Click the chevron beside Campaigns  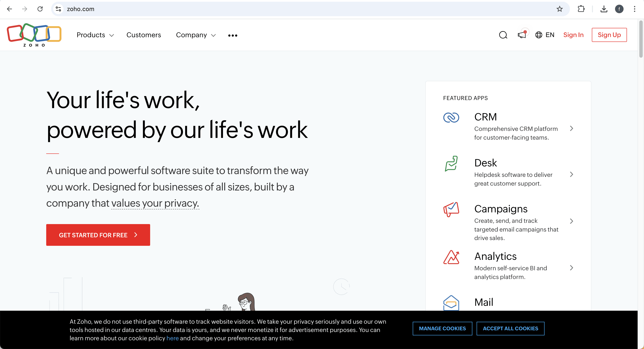(x=572, y=221)
